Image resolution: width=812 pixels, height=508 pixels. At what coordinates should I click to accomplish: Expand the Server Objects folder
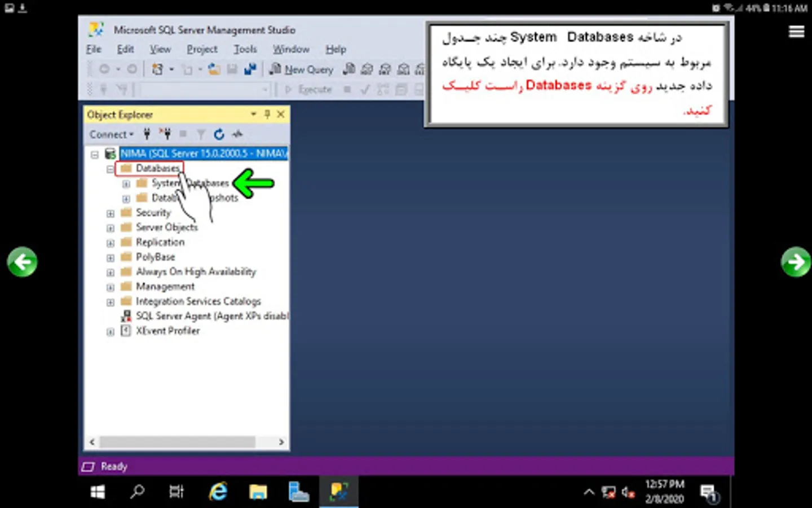(x=111, y=228)
